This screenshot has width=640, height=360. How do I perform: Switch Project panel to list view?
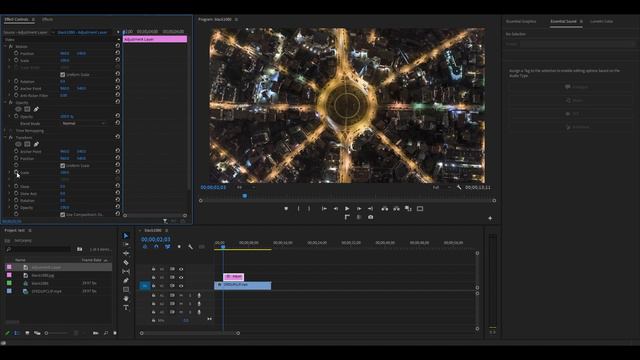coord(17,333)
